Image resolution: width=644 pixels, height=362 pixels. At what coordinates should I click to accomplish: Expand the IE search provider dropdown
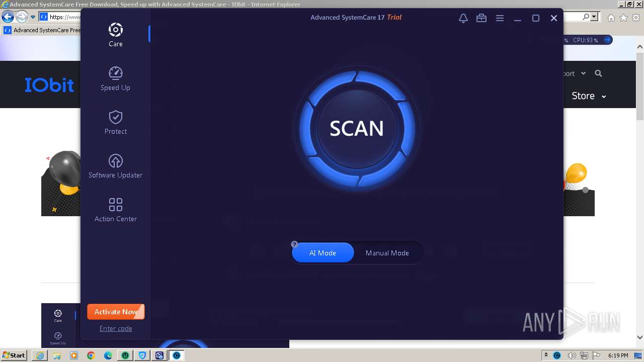(x=595, y=17)
